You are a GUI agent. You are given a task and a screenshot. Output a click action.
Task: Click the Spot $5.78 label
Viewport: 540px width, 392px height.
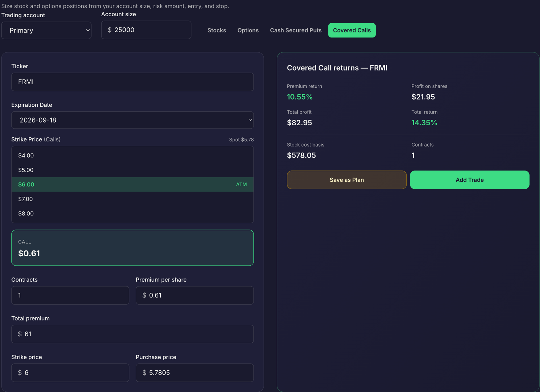coord(241,140)
